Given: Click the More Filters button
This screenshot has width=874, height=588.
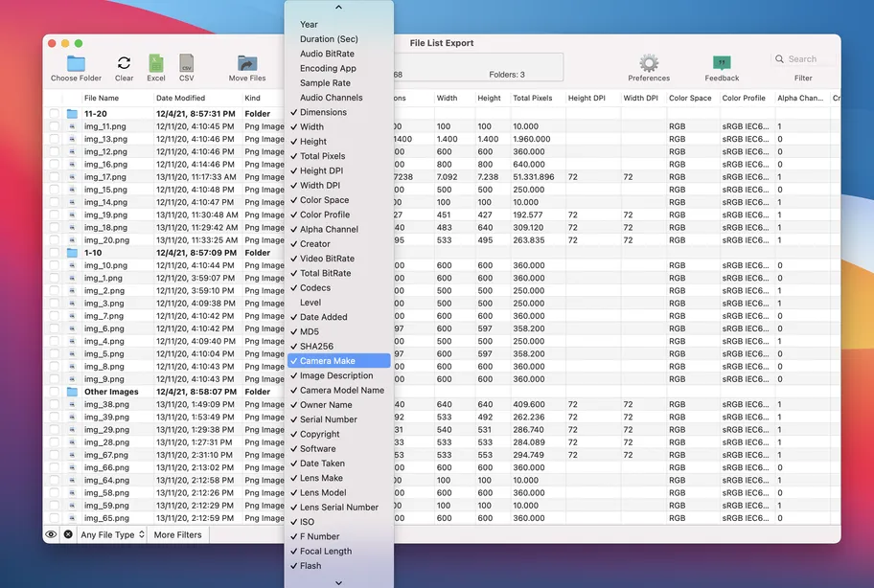Looking at the screenshot, I should (x=178, y=534).
